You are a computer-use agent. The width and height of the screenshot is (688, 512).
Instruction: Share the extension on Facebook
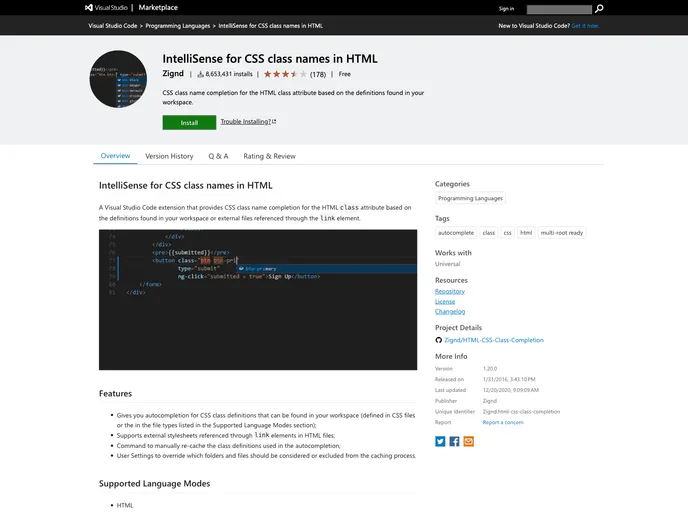[454, 441]
